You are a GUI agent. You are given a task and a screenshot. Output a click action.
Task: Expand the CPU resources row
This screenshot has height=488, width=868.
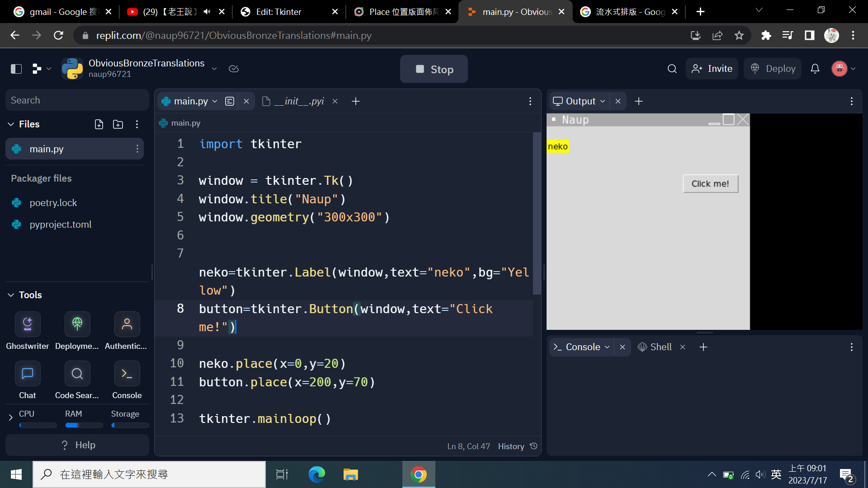(11, 418)
